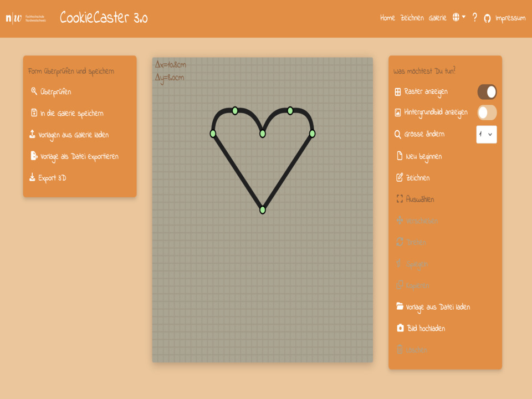Viewport: 532px width, 399px height.
Task: Click the Export 3D label
Action: [52, 178]
